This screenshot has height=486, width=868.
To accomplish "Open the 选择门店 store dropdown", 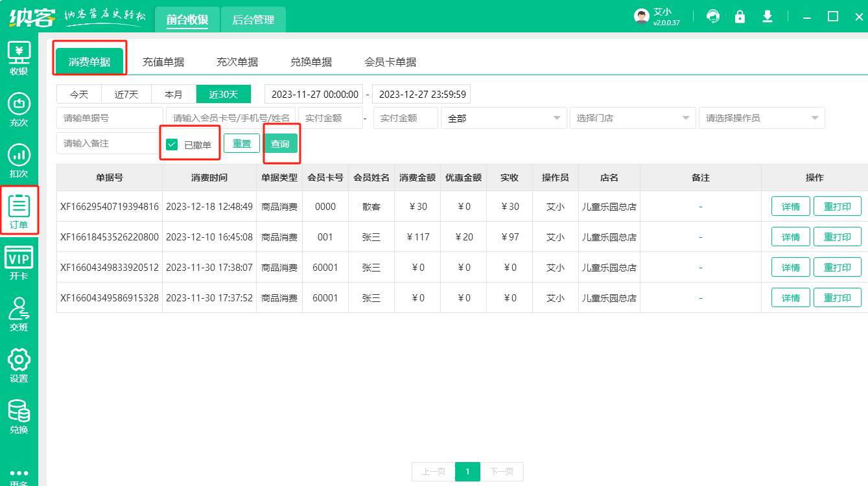I will click(x=632, y=118).
